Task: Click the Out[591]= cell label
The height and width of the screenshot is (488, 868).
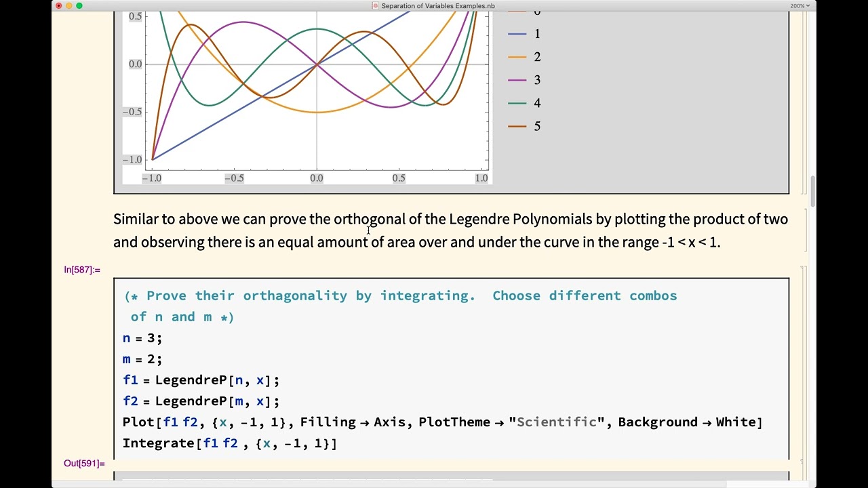Action: pyautogui.click(x=84, y=464)
